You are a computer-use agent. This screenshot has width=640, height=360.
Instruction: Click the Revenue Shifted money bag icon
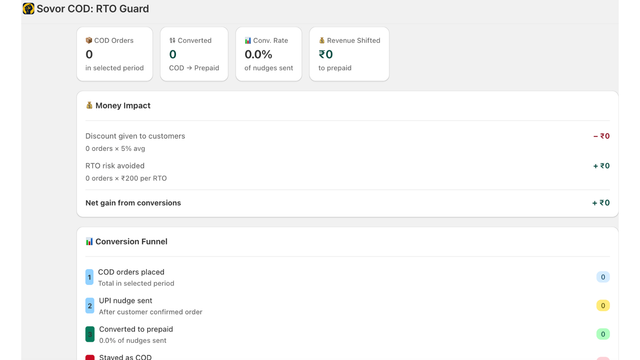tap(322, 40)
